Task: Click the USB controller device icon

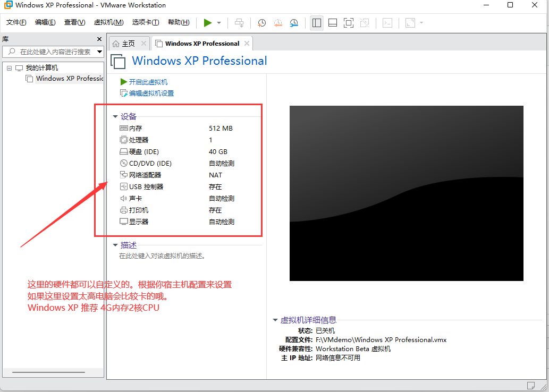Action: click(123, 186)
